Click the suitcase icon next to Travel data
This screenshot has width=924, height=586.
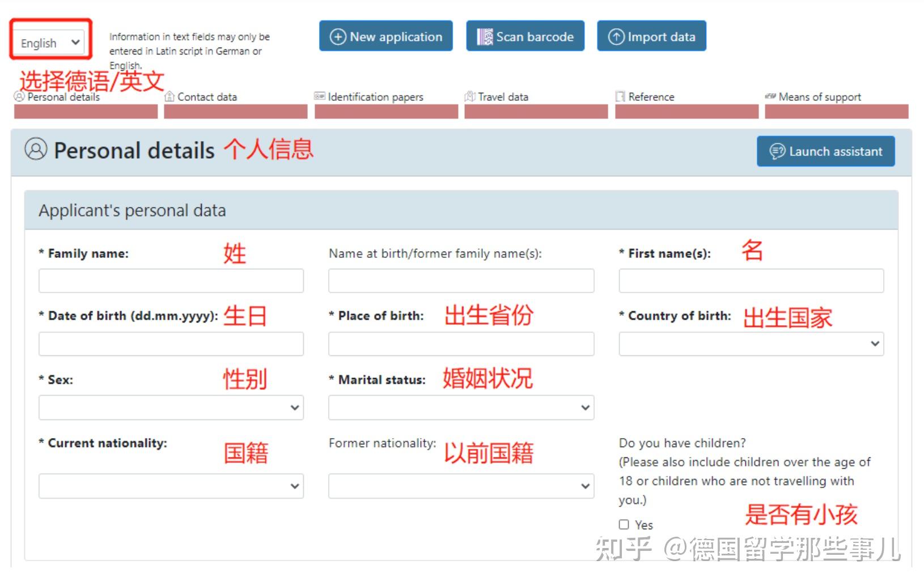click(469, 96)
